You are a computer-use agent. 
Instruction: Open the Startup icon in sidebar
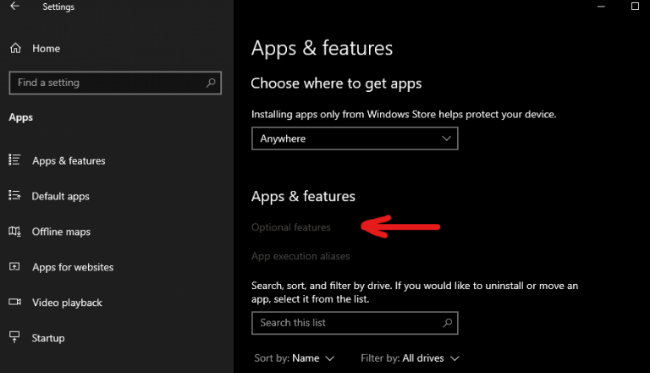[15, 337]
